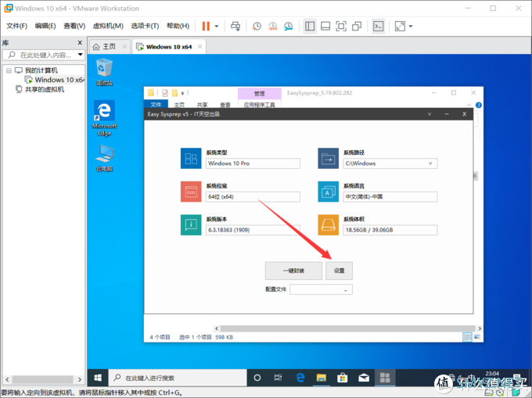This screenshot has height=398, width=532.
Task: Click the 系统类型 Windows icon
Action: pyautogui.click(x=191, y=158)
